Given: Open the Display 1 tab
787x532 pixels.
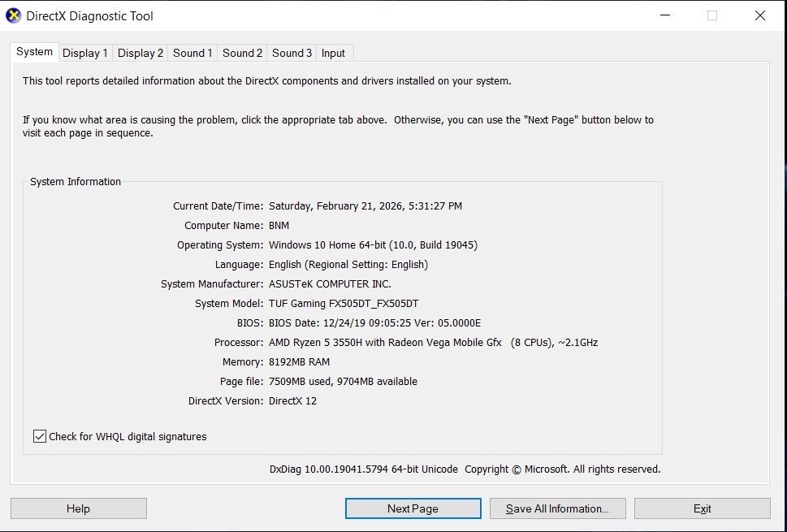Looking at the screenshot, I should (84, 54).
